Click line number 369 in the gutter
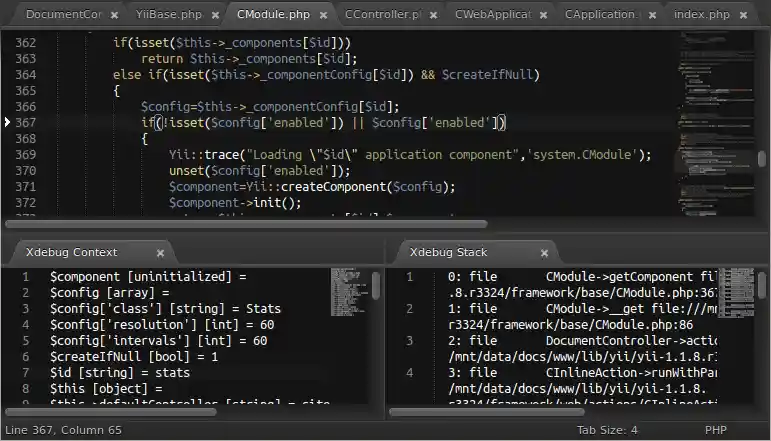Image resolution: width=771 pixels, height=441 pixels. pyautogui.click(x=26, y=154)
